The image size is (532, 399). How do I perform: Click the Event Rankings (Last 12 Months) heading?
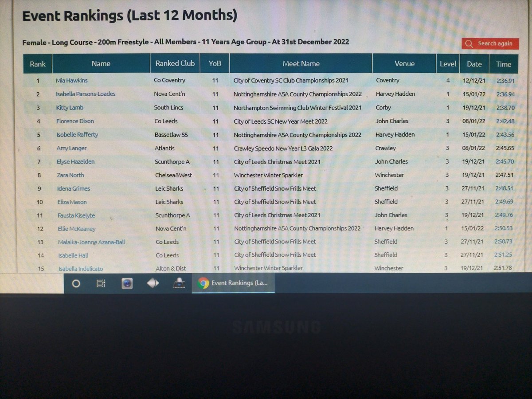tap(129, 16)
